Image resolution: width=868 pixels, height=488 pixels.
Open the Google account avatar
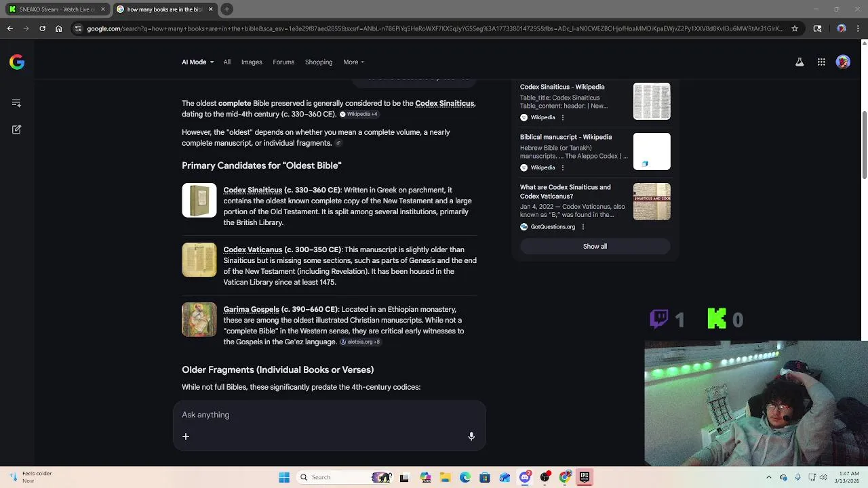click(843, 62)
